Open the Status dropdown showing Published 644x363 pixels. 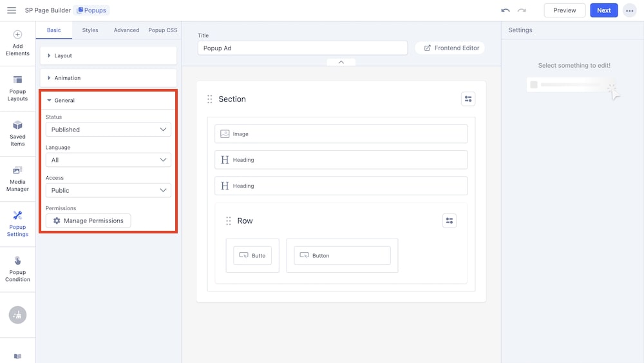coord(108,130)
